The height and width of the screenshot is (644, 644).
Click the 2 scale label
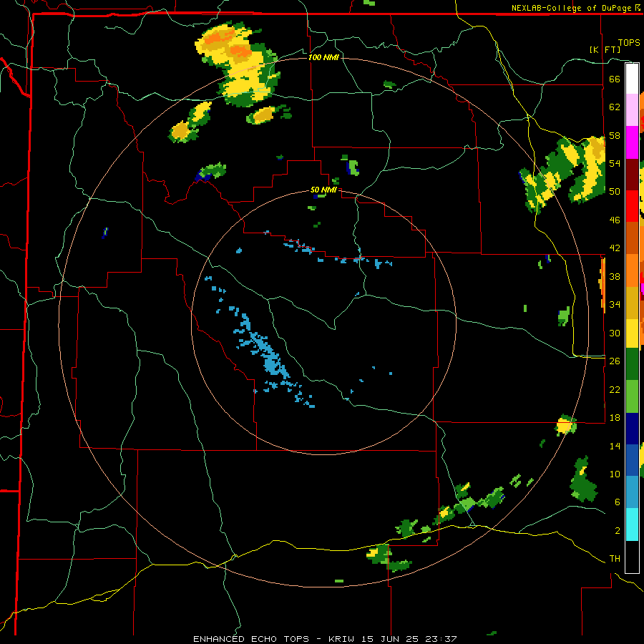617,530
